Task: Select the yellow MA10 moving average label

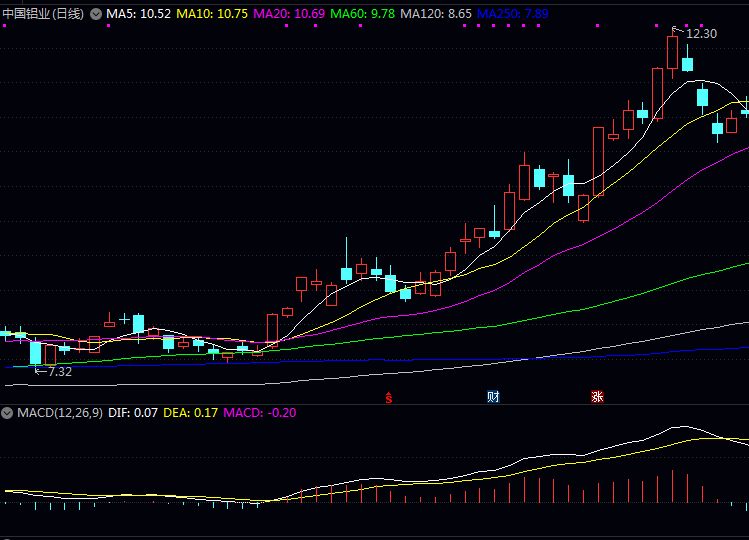Action: (212, 15)
